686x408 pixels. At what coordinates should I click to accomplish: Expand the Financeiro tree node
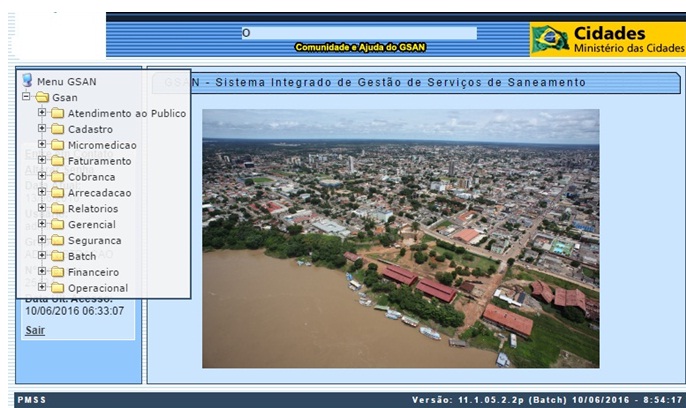42,273
